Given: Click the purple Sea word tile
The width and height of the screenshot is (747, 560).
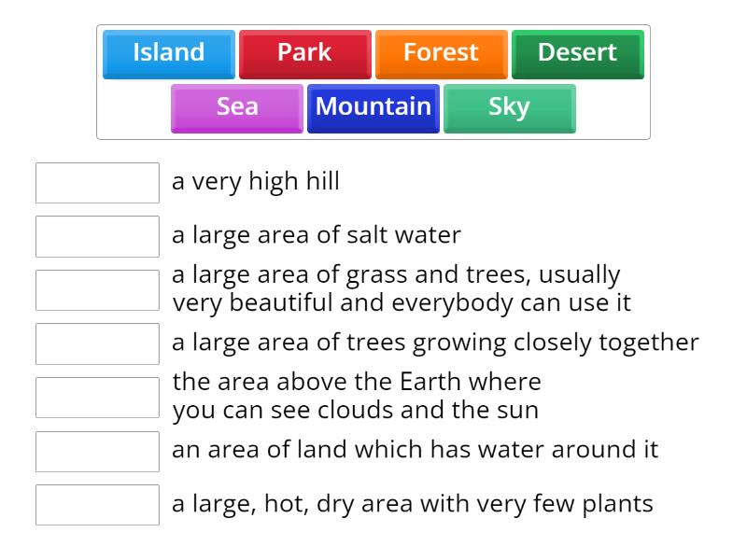Looking at the screenshot, I should pos(237,108).
